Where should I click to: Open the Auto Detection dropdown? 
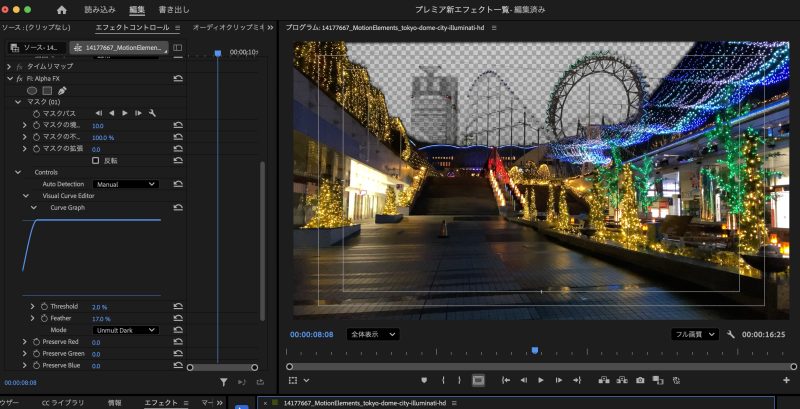point(125,184)
